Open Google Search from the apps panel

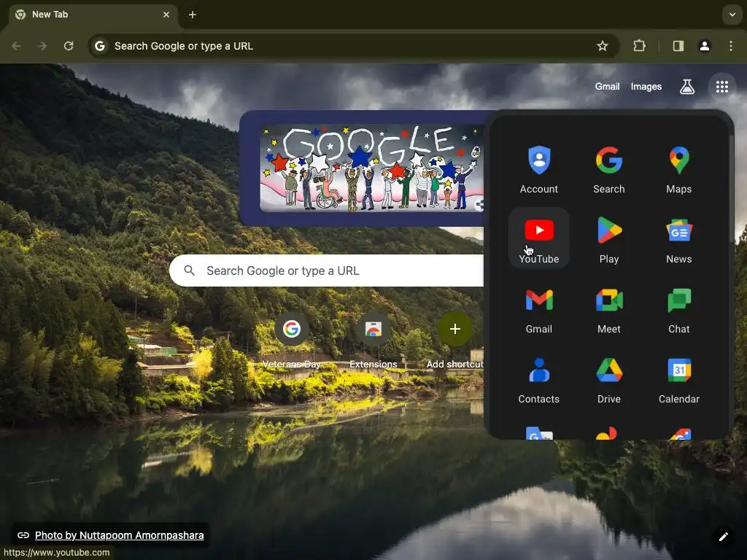click(x=609, y=169)
